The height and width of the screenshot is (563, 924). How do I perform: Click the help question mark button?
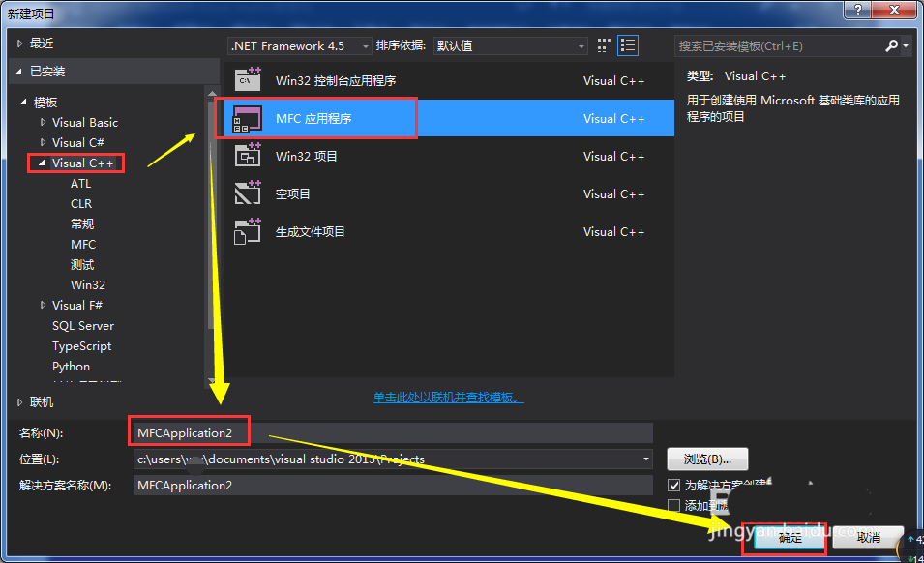[x=858, y=10]
